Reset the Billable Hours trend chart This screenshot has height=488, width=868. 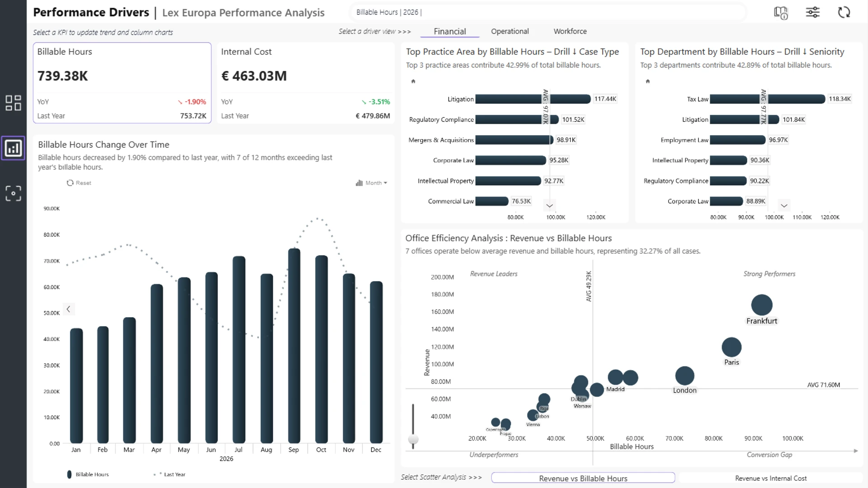pos(79,183)
